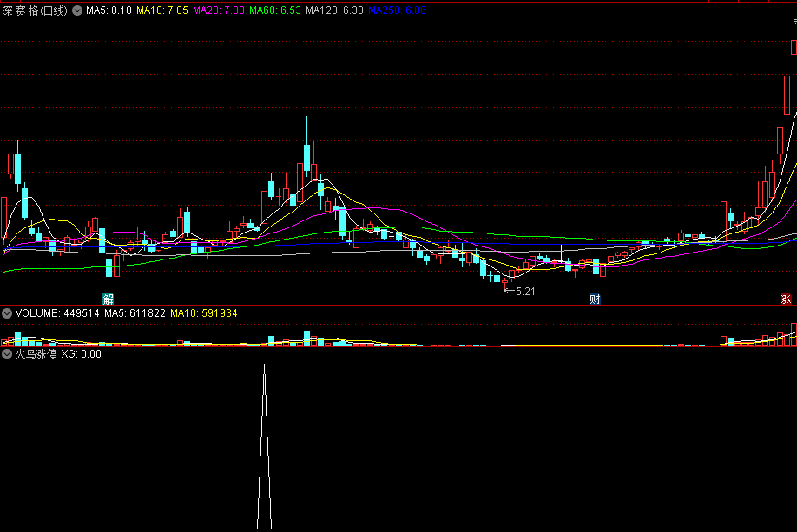Image resolution: width=797 pixels, height=532 pixels.
Task: Click the magenta MA20: 7.80 label
Action: click(x=219, y=10)
